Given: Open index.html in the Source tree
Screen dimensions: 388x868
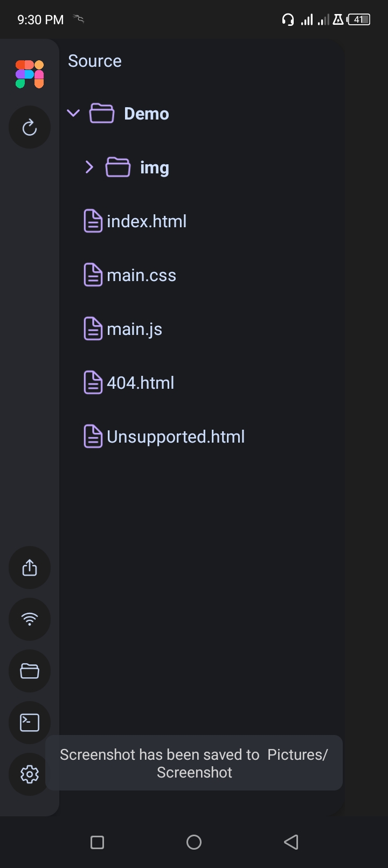Looking at the screenshot, I should click(147, 221).
